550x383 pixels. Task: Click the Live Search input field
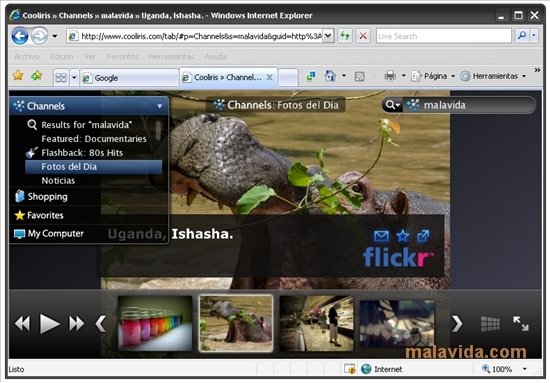coord(444,36)
